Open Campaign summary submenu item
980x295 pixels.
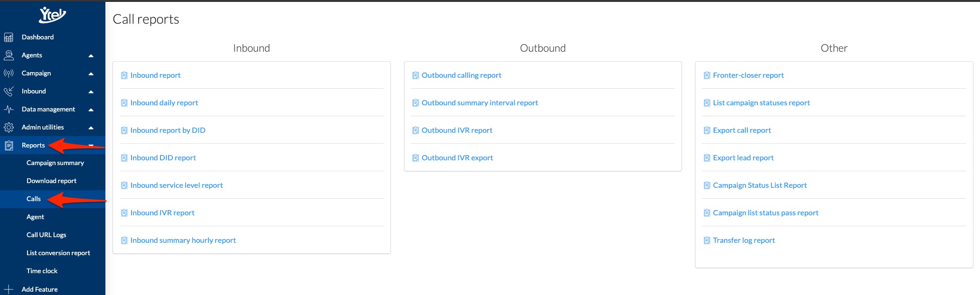click(x=55, y=163)
